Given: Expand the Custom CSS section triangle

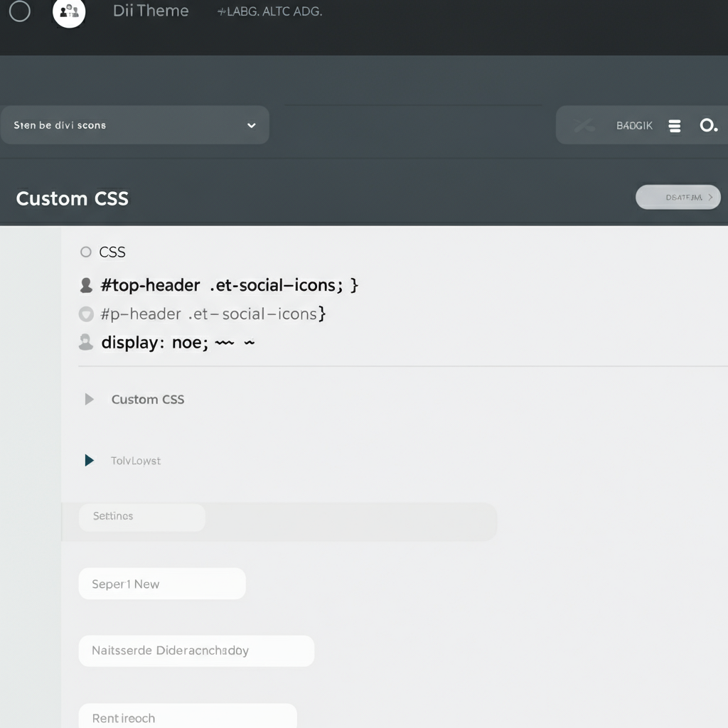Looking at the screenshot, I should click(x=89, y=400).
